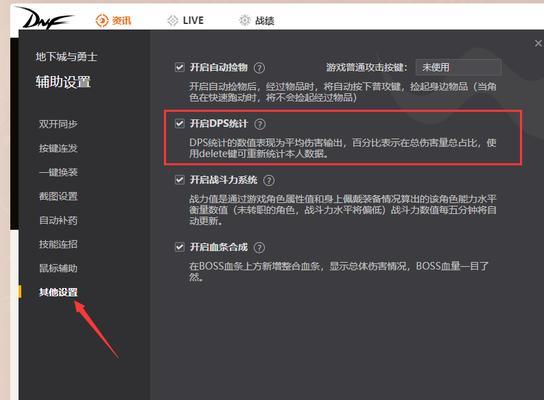Click the 游戏普通攻击按键 label

pos(366,67)
